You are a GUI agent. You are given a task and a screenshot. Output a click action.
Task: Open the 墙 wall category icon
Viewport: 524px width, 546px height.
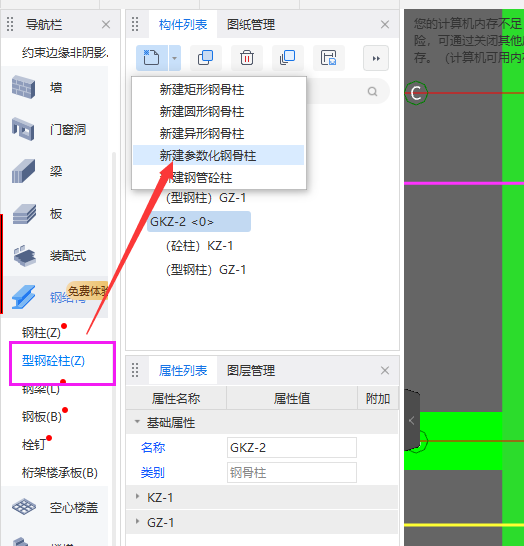(x=23, y=87)
